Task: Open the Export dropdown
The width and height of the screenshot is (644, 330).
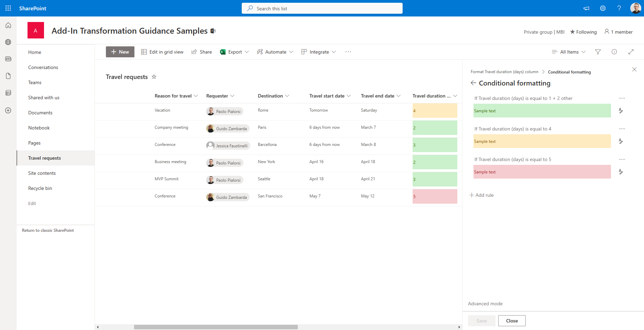Action: click(x=234, y=52)
